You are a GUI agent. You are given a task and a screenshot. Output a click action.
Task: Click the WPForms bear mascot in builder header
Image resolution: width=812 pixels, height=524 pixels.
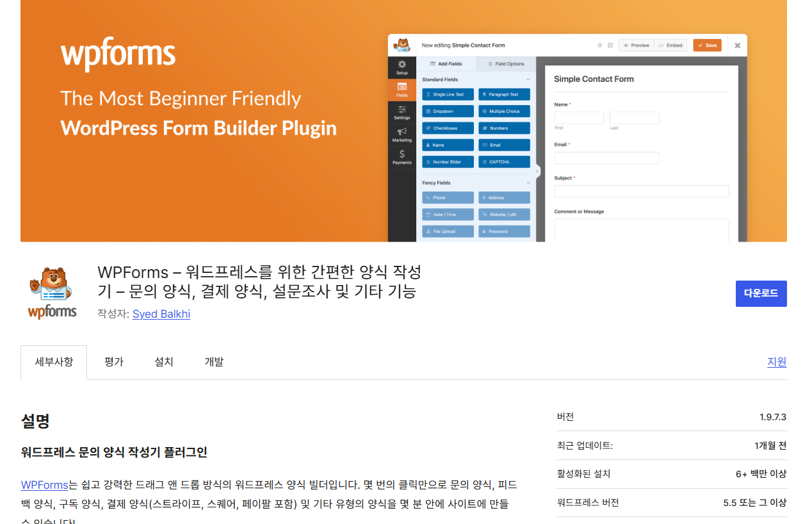(402, 45)
